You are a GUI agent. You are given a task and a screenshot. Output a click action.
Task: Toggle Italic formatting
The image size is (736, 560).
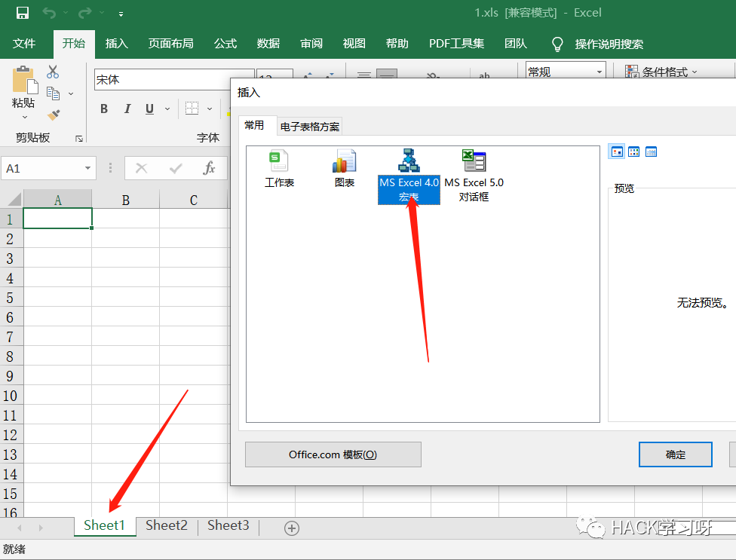point(127,109)
